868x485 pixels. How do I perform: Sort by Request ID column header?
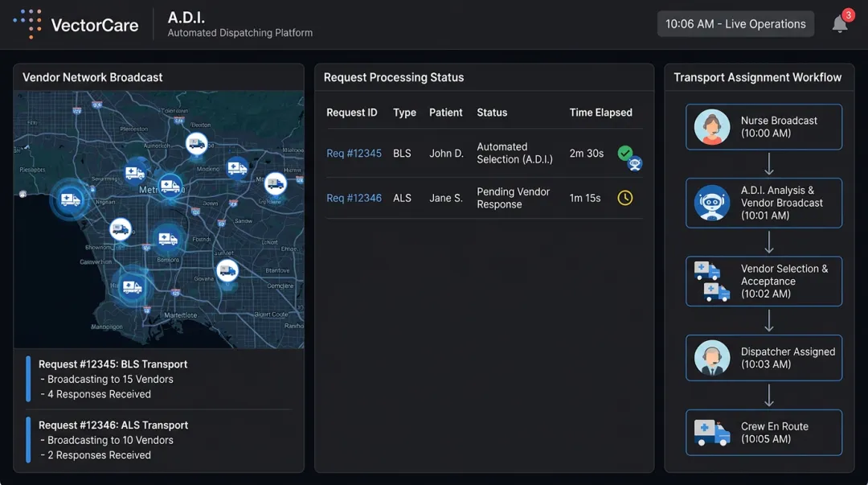351,113
